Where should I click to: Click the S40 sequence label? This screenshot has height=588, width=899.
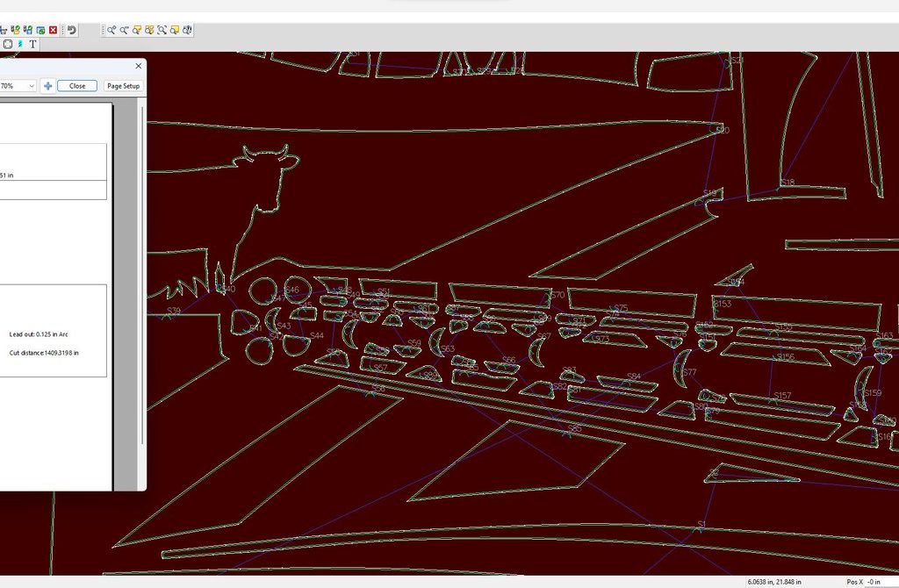(x=228, y=289)
